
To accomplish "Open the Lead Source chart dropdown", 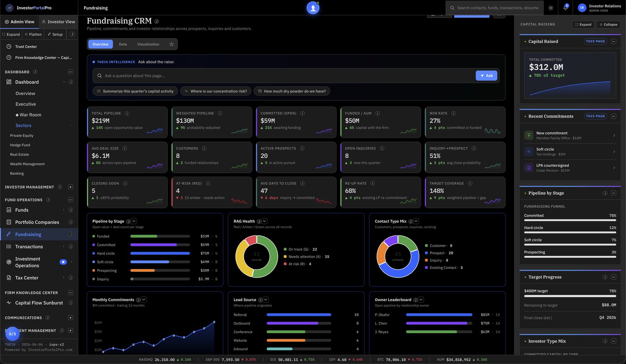I will pos(266,300).
